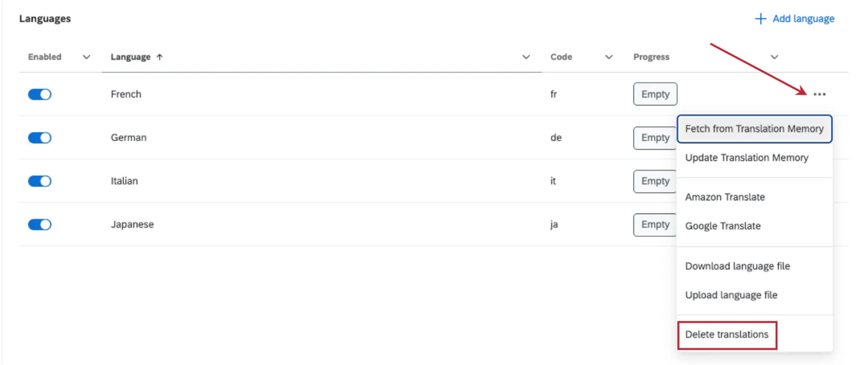Click the Add language link

803,19
